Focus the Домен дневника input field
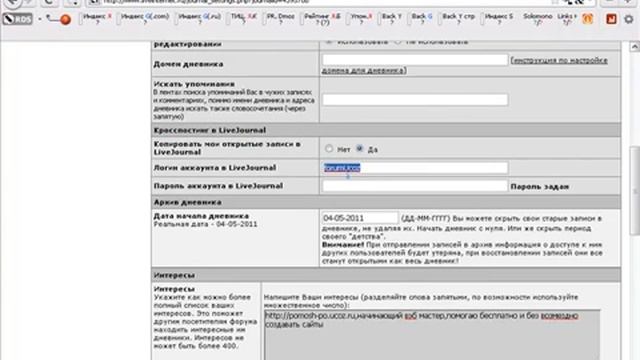The image size is (640, 360). tap(415, 60)
